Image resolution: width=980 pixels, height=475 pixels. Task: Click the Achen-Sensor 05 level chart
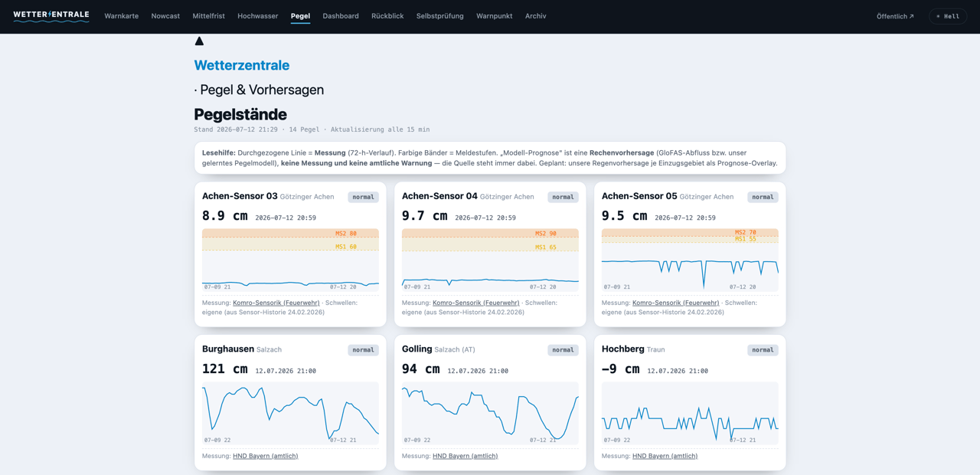click(x=690, y=260)
